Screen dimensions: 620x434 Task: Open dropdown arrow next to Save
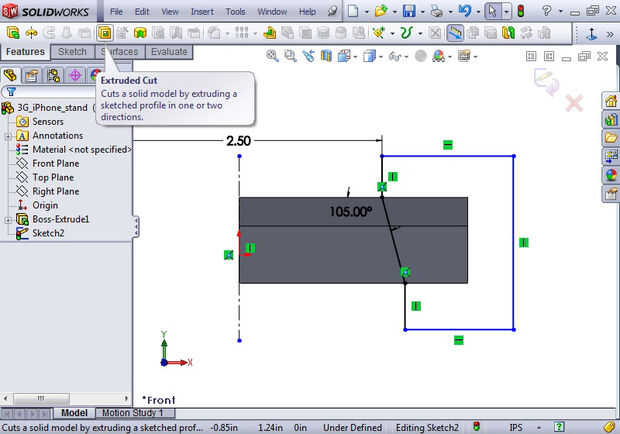(x=422, y=12)
